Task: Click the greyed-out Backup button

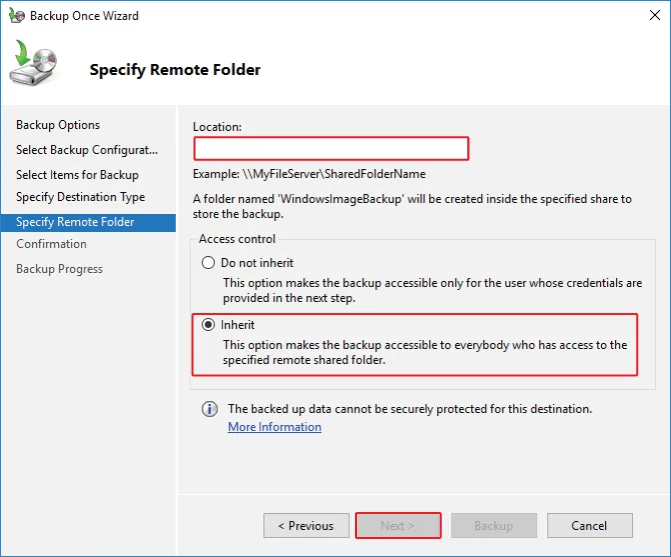Action: (x=494, y=525)
